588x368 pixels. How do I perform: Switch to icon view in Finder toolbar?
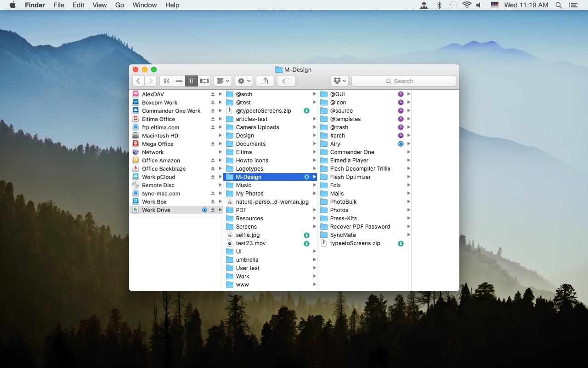click(166, 81)
